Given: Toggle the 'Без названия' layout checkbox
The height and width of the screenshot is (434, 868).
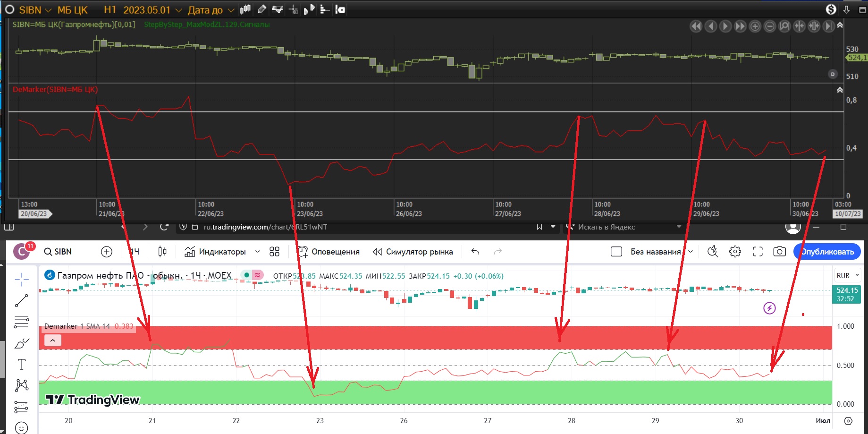Looking at the screenshot, I should [616, 252].
